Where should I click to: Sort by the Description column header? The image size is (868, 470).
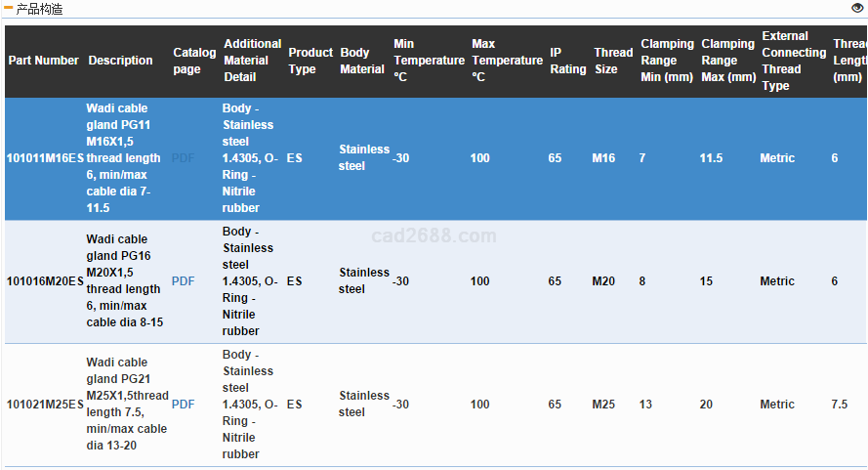120,61
